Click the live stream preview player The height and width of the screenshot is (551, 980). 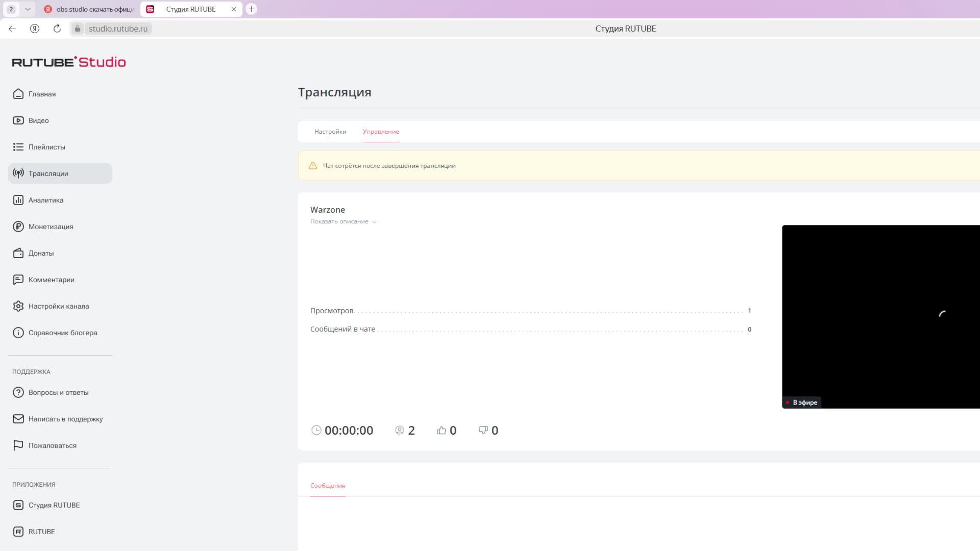tap(880, 316)
